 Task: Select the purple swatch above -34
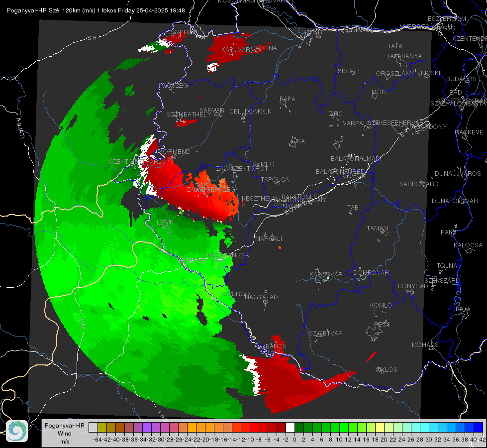pyautogui.click(x=147, y=428)
